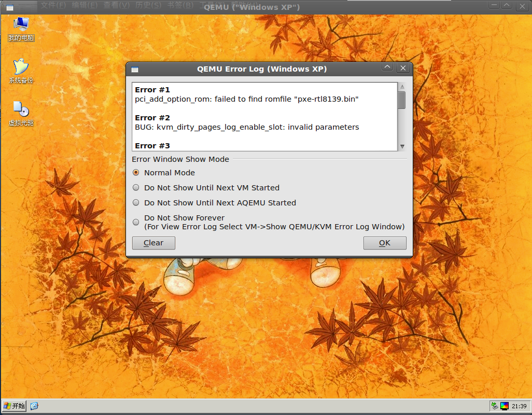The image size is (532, 415).
Task: Open the window menu icon of the main QEMU window
Action: click(x=10, y=7)
